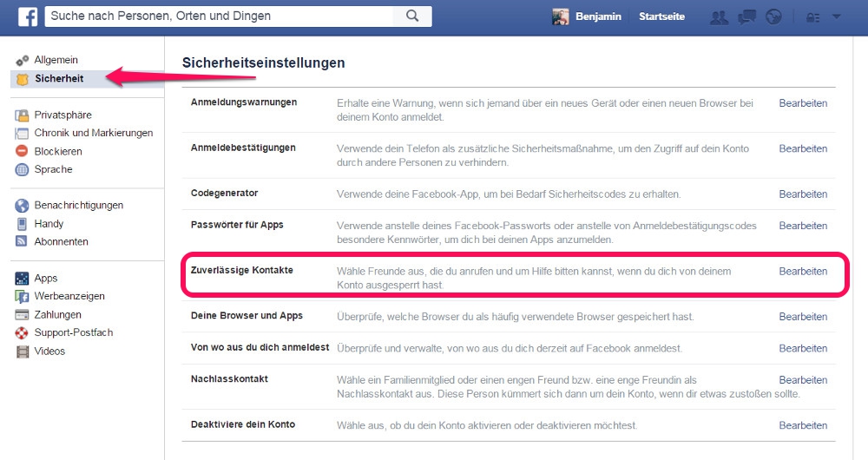
Task: Select Sicherheit in sidebar
Action: click(59, 79)
